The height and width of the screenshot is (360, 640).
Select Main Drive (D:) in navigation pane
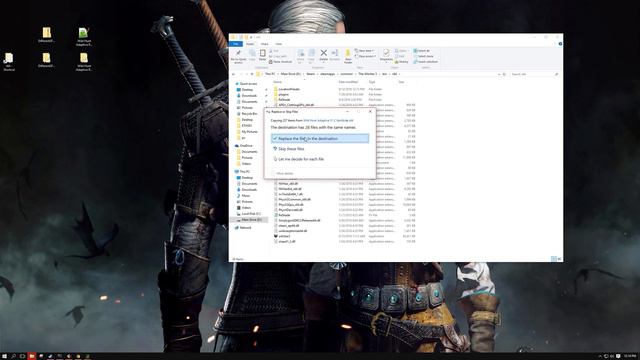pyautogui.click(x=249, y=220)
